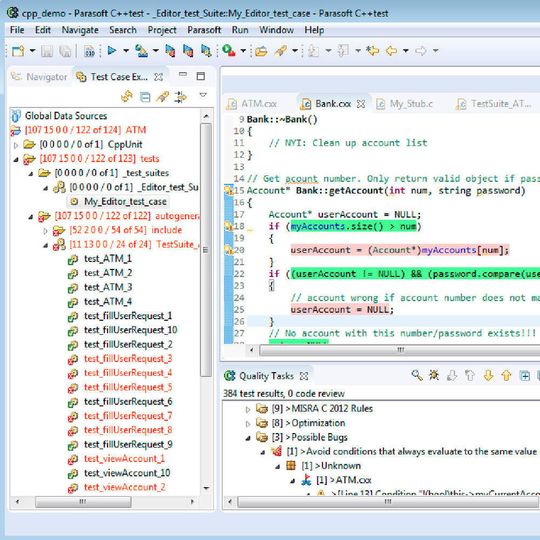Switch to the TestSuite_AT... editor tab
This screenshot has height=540, width=540.
[x=494, y=104]
